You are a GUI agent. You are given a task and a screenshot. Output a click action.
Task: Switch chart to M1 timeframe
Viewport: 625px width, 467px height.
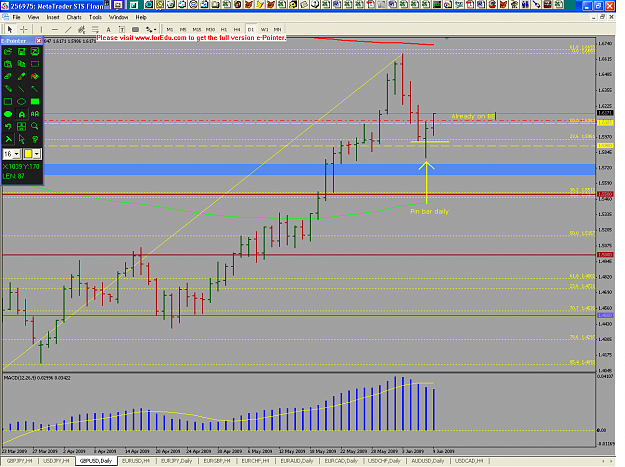coord(170,29)
